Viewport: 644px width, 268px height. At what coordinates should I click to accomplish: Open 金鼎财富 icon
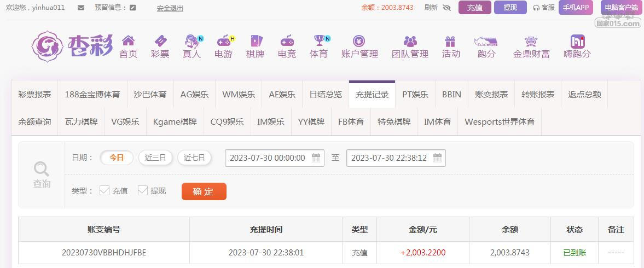point(531,41)
